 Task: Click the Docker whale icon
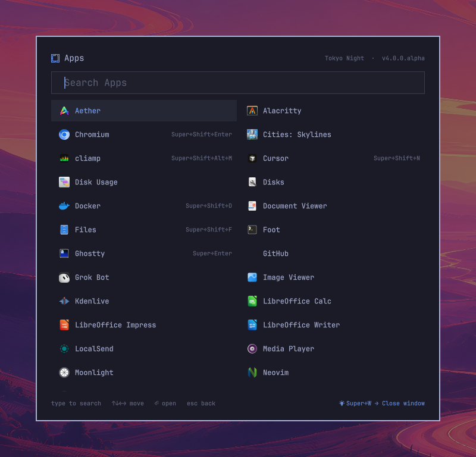click(64, 206)
